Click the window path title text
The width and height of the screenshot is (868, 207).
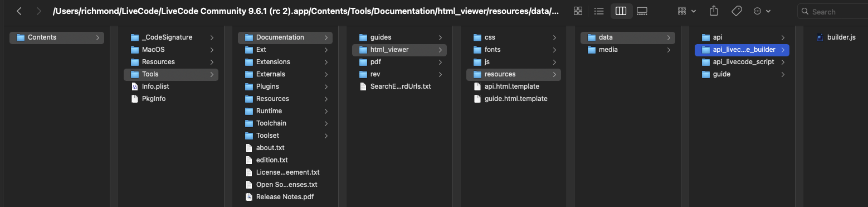coord(306,11)
